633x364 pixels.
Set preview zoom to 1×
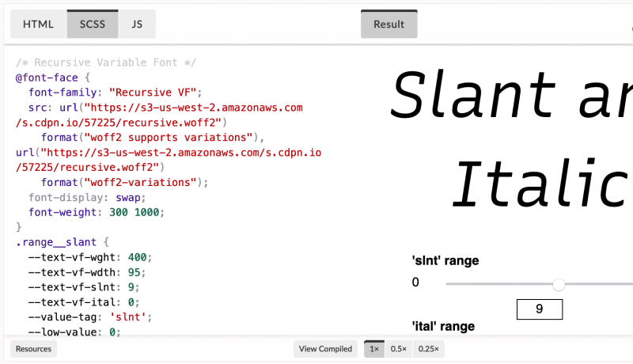click(374, 349)
